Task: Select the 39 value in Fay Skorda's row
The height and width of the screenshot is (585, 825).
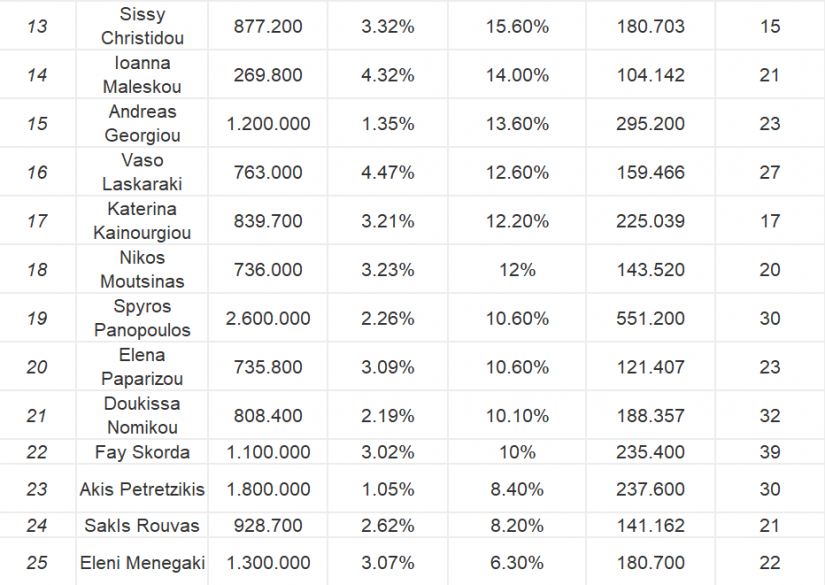Action: coord(769,452)
